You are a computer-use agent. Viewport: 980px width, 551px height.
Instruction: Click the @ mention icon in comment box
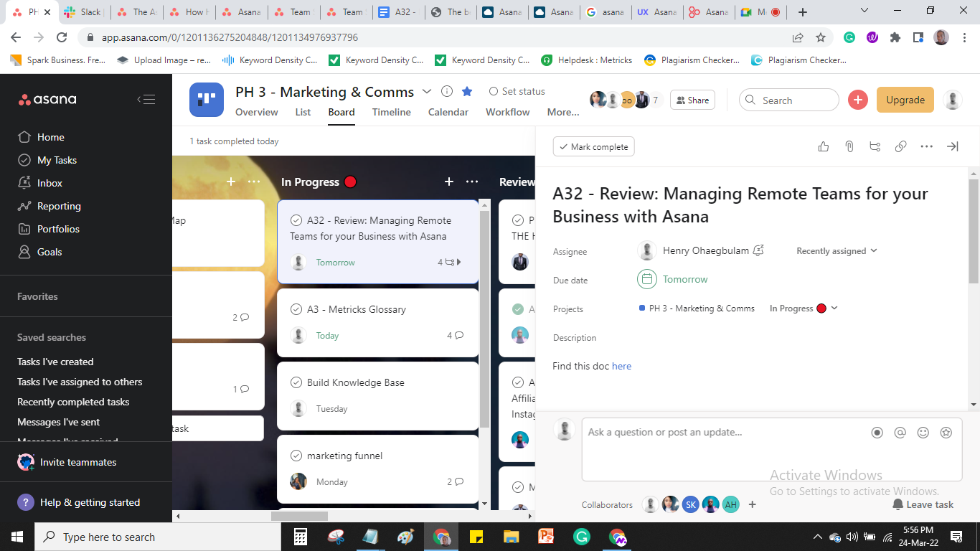coord(900,433)
